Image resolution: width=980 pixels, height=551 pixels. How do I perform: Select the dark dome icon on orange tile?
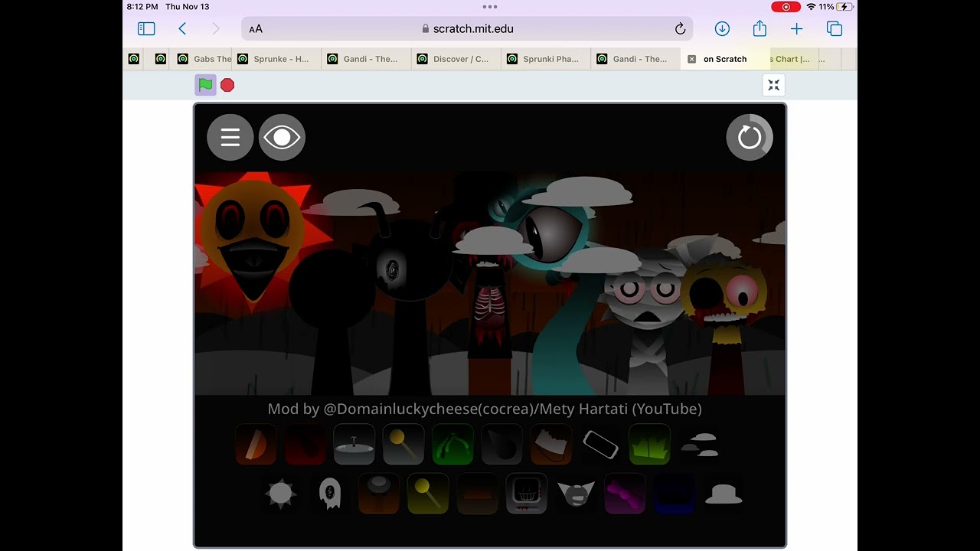click(x=379, y=494)
